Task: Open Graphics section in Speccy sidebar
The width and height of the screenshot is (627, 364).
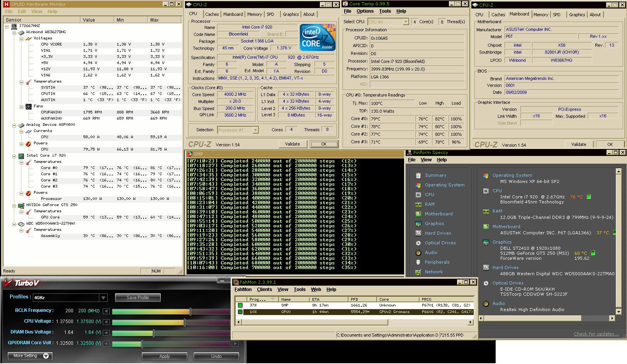Action: point(434,223)
